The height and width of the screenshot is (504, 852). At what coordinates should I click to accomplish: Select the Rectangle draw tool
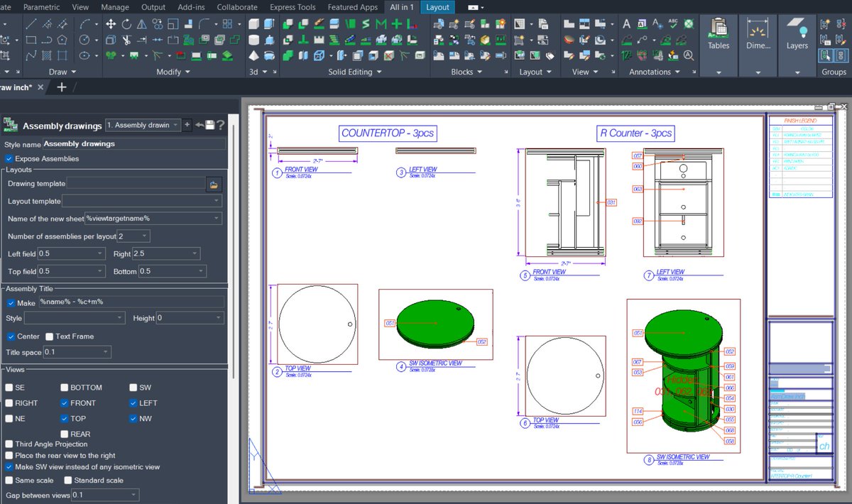(31, 39)
